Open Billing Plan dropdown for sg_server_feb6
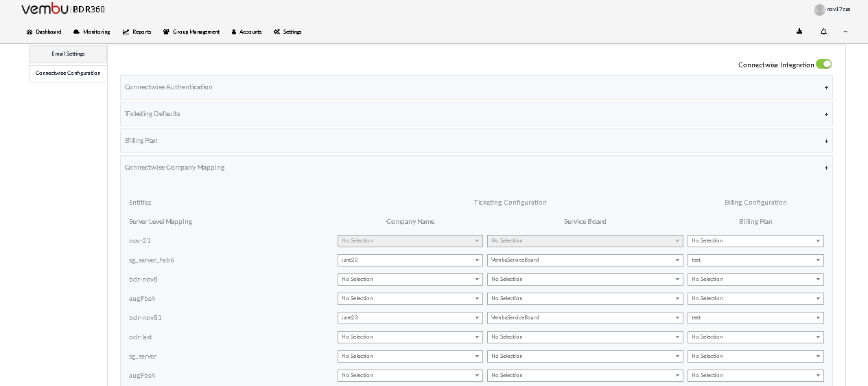Screen dimensions: 868x386 755,260
